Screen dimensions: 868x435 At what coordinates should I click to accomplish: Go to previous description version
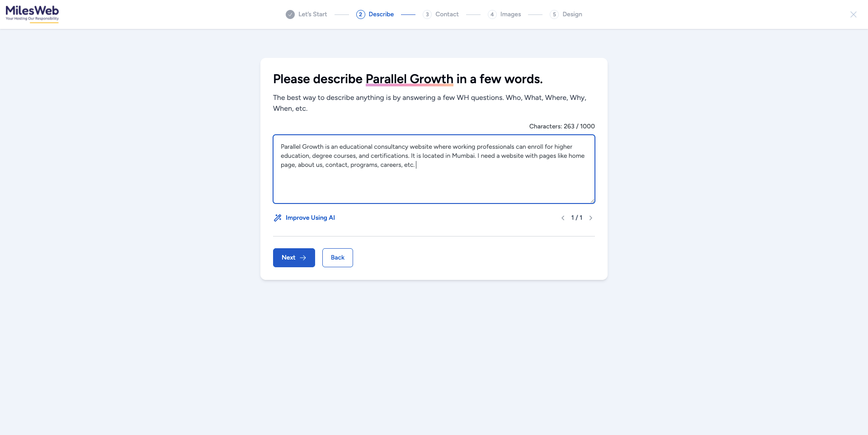[x=563, y=218]
